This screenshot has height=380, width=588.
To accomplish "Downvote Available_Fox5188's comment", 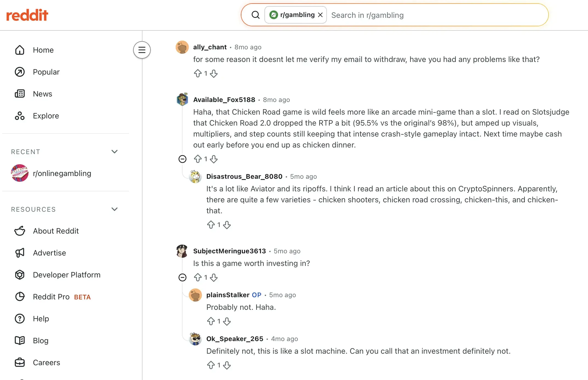I will click(214, 159).
